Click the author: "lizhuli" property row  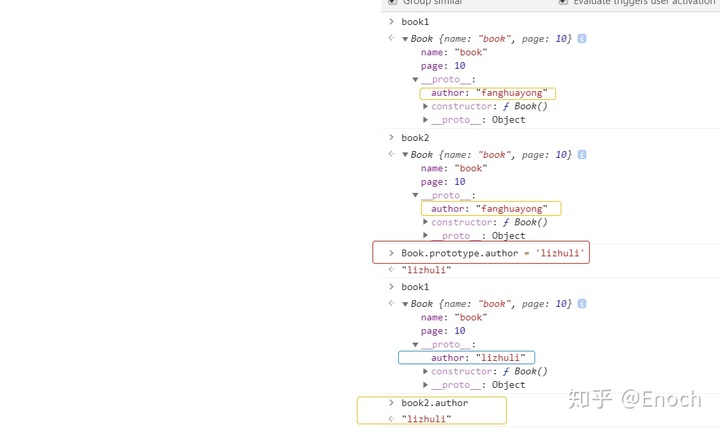click(x=478, y=358)
